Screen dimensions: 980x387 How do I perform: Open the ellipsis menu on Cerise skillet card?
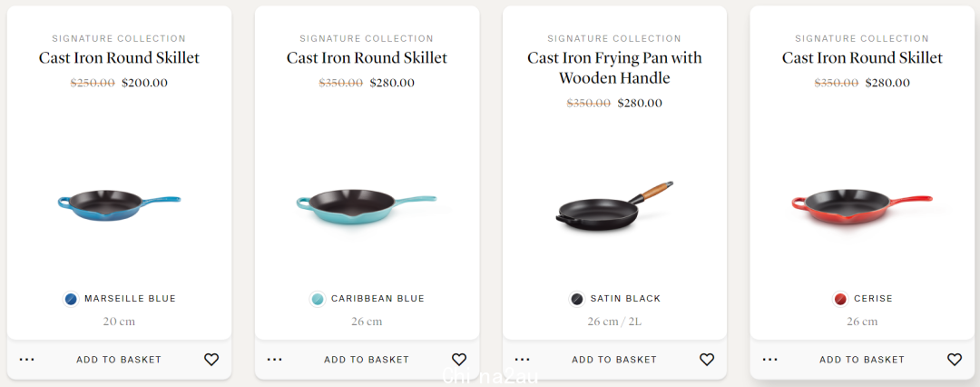pos(770,360)
